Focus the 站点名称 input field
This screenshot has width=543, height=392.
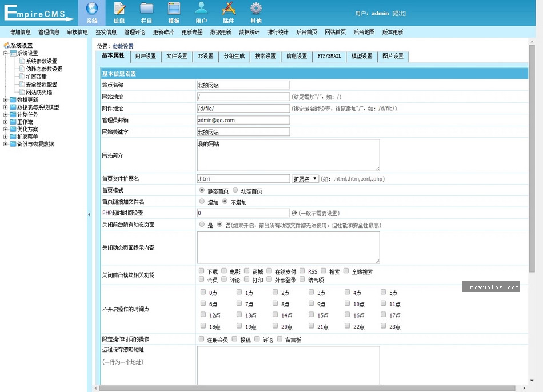(x=243, y=85)
